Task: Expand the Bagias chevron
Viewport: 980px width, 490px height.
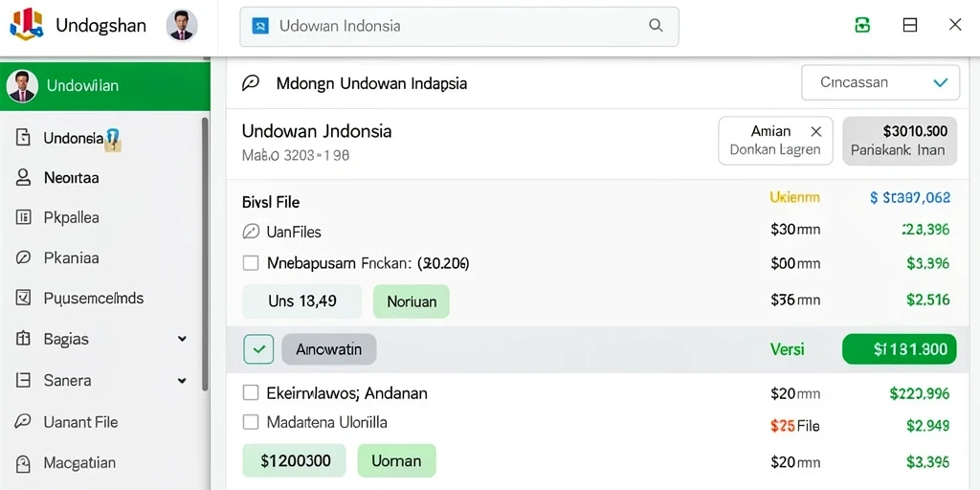Action: coord(182,339)
